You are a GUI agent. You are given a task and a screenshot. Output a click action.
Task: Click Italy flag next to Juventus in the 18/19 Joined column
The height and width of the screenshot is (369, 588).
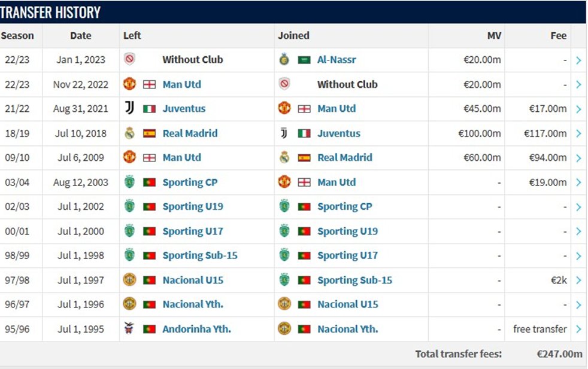pos(304,133)
